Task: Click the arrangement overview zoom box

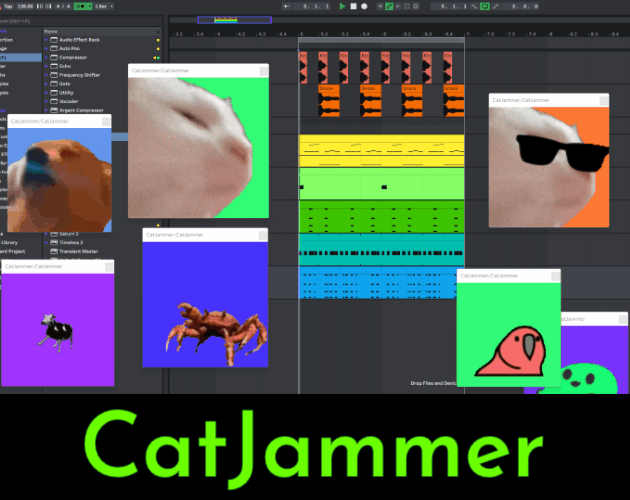Action: 234,20
